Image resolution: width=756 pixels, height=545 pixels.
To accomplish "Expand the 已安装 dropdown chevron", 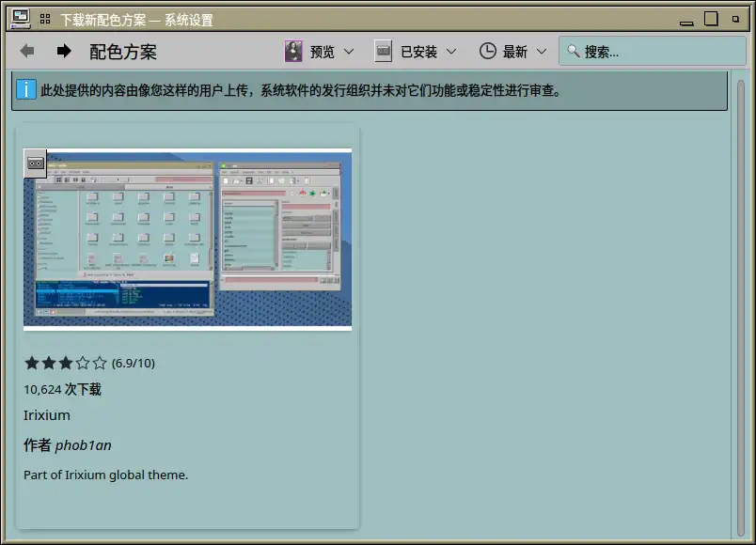I will coord(450,52).
